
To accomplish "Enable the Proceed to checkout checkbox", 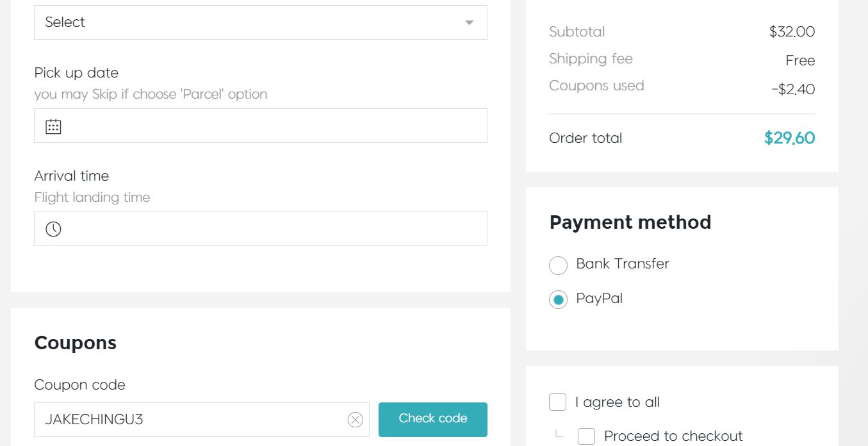I will coord(586,436).
